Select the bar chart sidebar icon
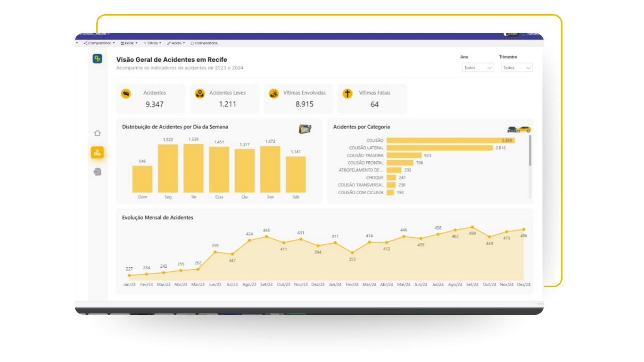644x362 pixels. 97,152
